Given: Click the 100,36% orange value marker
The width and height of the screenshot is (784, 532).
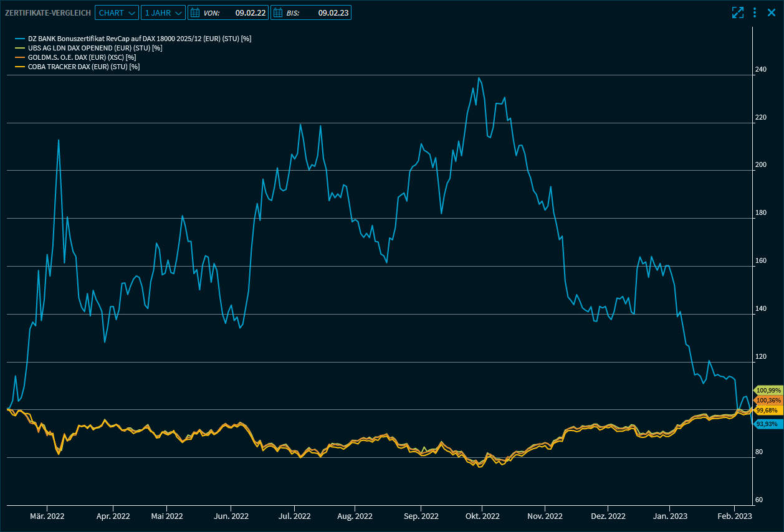Looking at the screenshot, I should pyautogui.click(x=768, y=400).
